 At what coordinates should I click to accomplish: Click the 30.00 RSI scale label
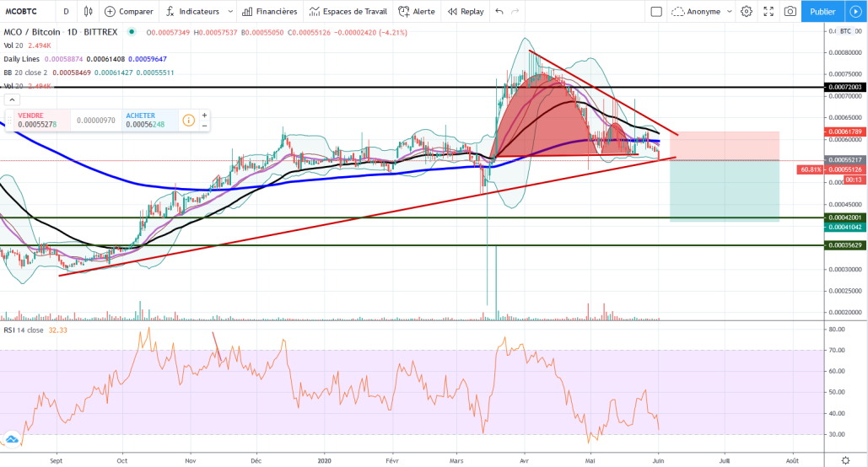click(x=837, y=434)
